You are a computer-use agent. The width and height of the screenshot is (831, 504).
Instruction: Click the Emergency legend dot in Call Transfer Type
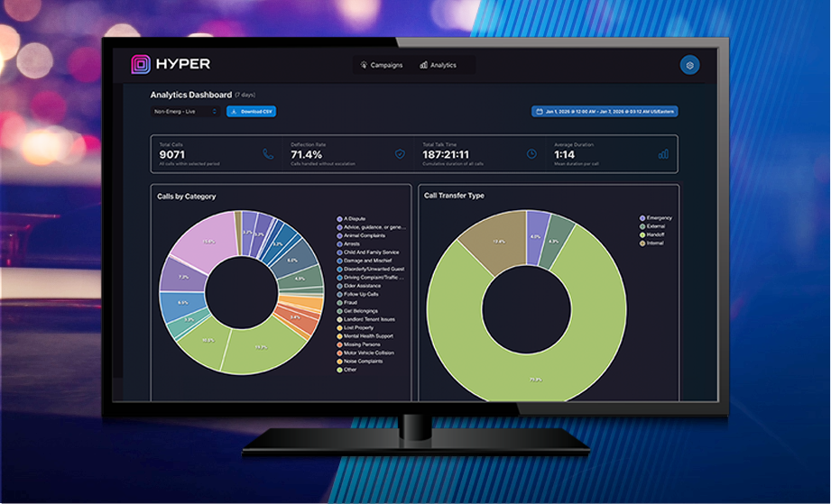pos(642,218)
